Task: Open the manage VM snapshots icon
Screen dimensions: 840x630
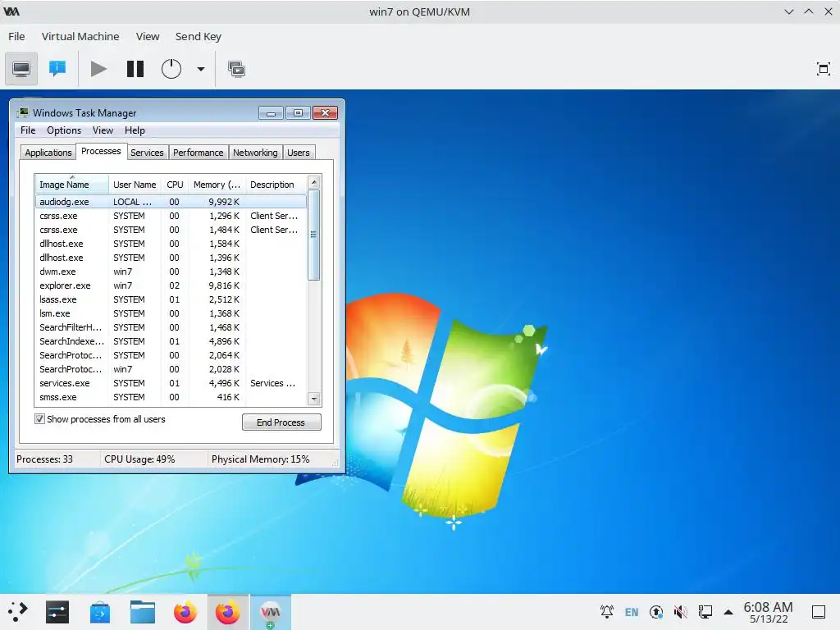Action: (x=237, y=69)
